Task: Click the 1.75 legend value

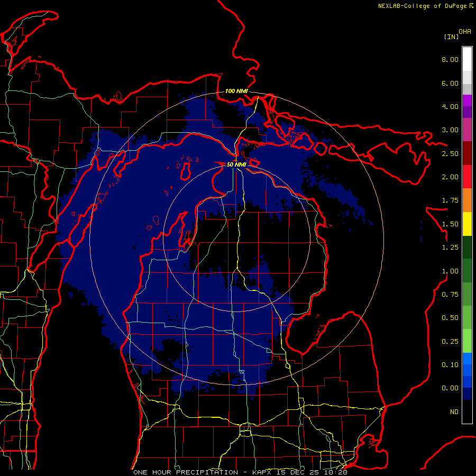Action: (x=450, y=200)
